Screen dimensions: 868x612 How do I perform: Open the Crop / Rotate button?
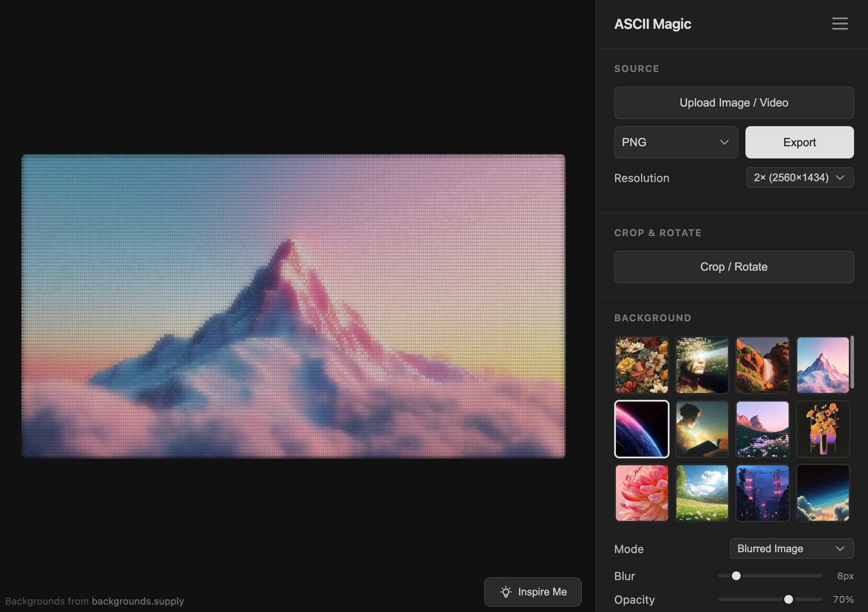(x=734, y=267)
